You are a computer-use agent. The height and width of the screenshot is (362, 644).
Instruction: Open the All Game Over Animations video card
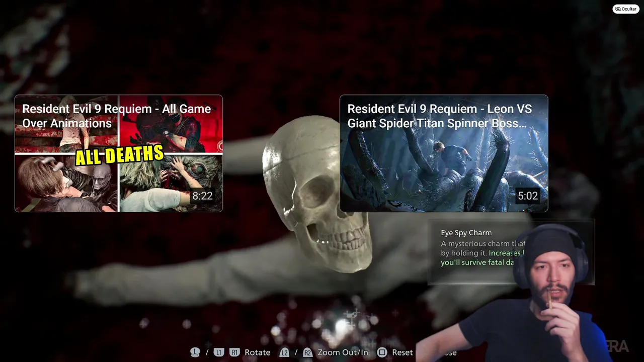(118, 153)
